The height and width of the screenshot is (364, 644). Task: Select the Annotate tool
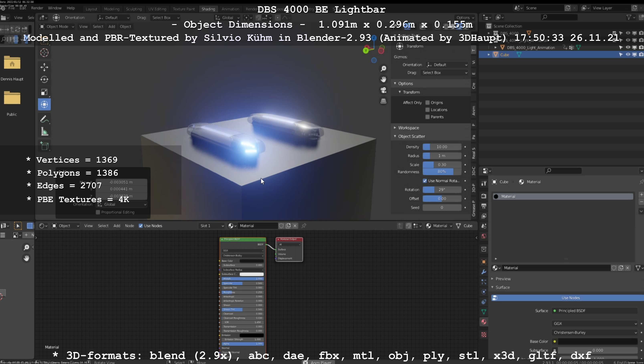(x=44, y=119)
